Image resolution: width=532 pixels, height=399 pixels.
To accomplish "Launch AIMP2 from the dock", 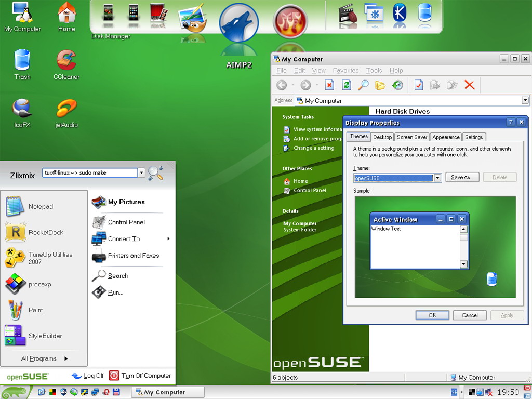I will pyautogui.click(x=239, y=22).
